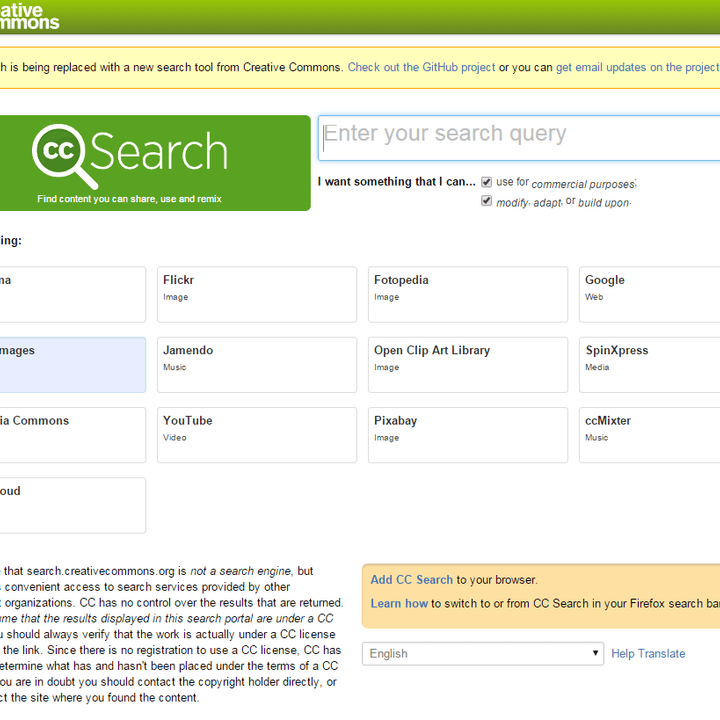Open get email updates on the project link
This screenshot has width=720, height=720.
[638, 68]
